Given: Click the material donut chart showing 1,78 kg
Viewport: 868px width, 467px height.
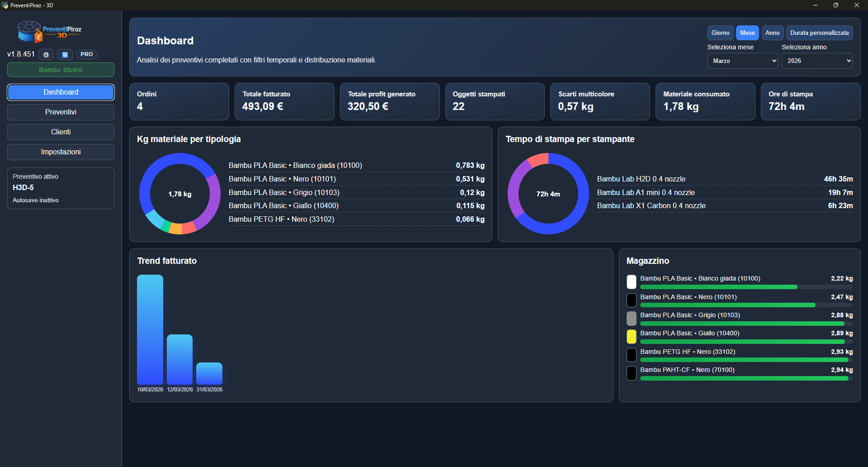Looking at the screenshot, I should pyautogui.click(x=180, y=194).
